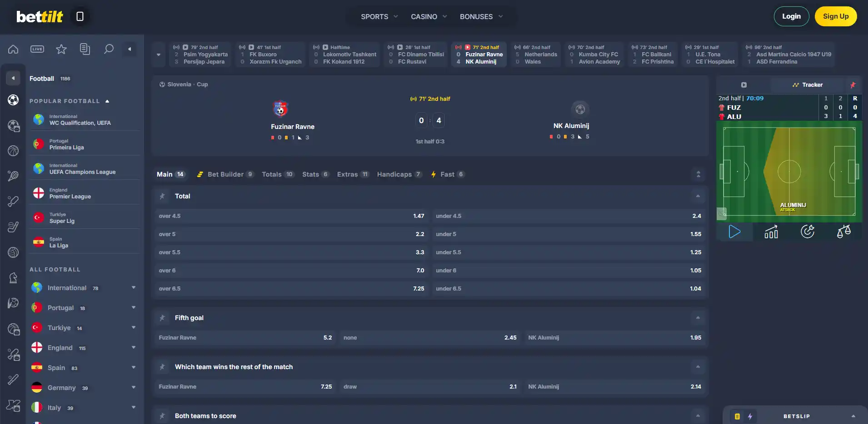Open the BONUSES menu
Viewport: 868px width, 424px height.
481,16
